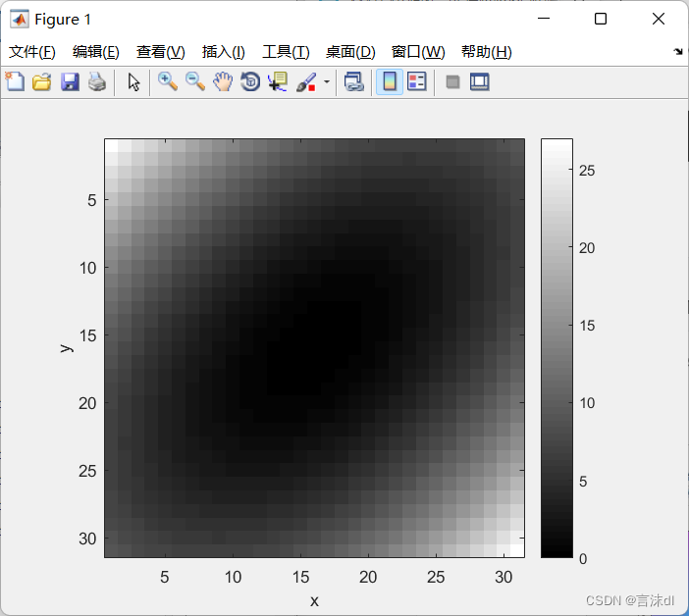Select the Zoom In magnifier tool
This screenshot has width=689, height=616.
click(168, 82)
